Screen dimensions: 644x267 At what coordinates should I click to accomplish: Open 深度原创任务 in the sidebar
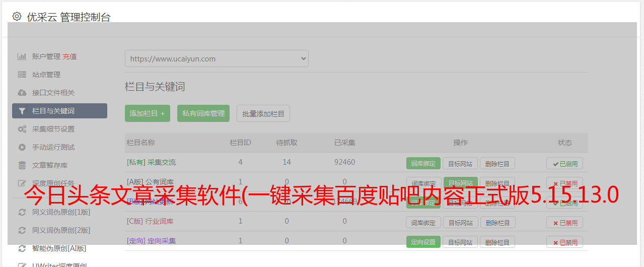[x=53, y=183]
